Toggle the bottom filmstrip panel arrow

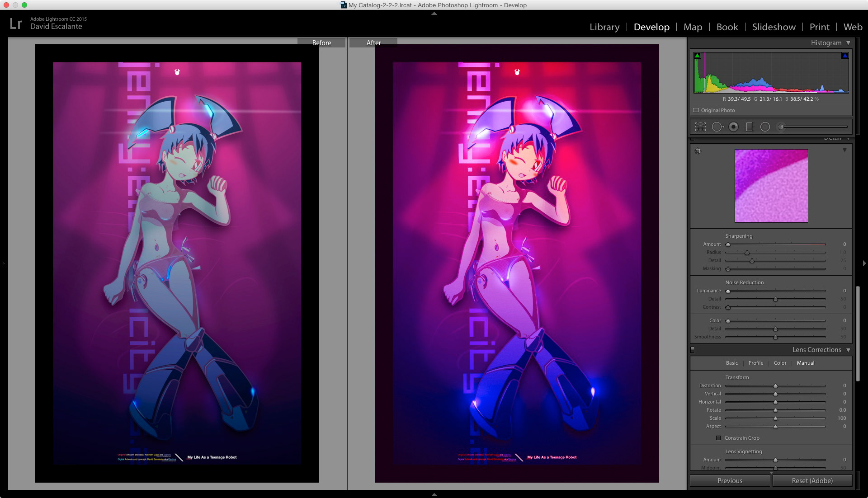[x=434, y=495]
